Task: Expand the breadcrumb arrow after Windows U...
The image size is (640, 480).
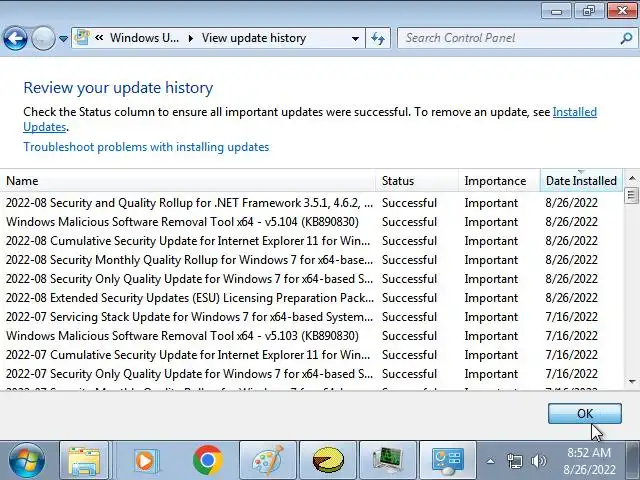Action: (x=191, y=38)
